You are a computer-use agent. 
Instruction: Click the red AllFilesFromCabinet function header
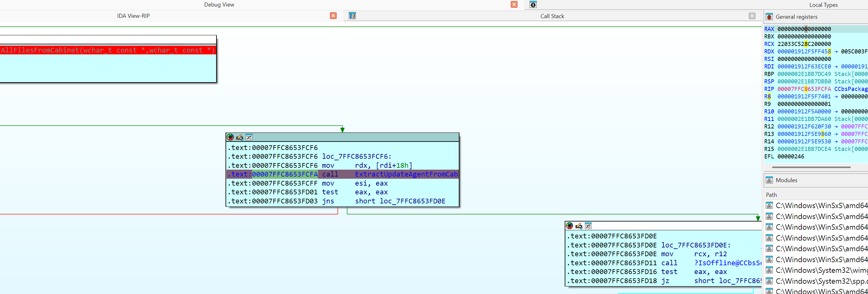pos(108,50)
